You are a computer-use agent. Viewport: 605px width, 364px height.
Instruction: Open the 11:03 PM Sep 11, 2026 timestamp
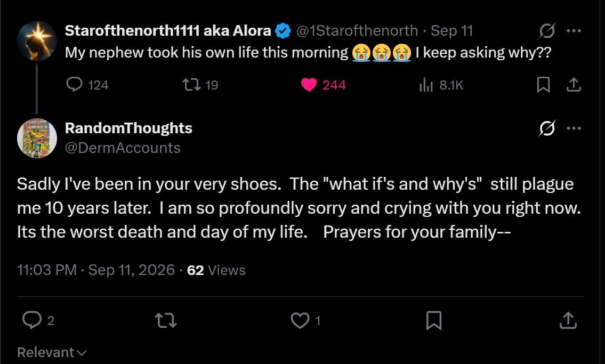click(96, 270)
